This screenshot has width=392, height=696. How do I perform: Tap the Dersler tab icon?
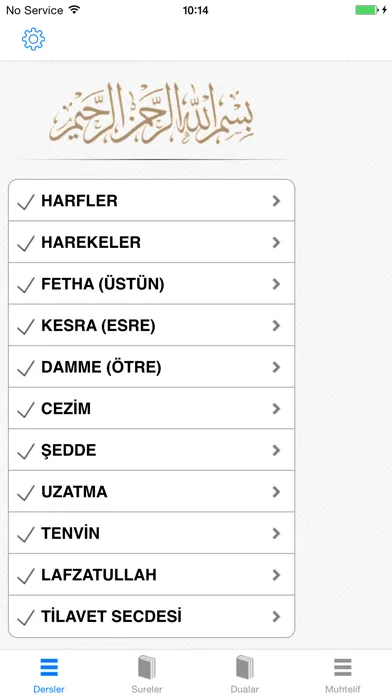click(49, 667)
